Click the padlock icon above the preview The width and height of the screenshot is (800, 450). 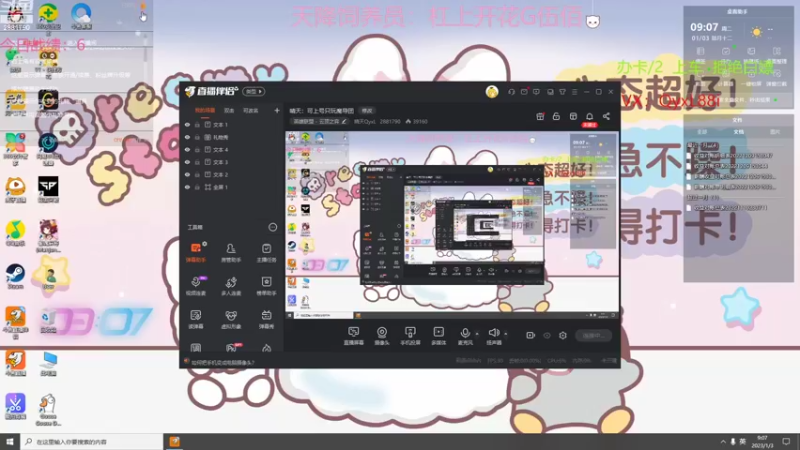[556, 116]
